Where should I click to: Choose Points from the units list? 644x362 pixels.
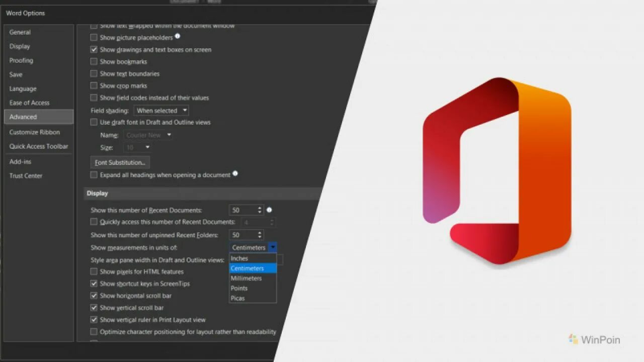253,289
